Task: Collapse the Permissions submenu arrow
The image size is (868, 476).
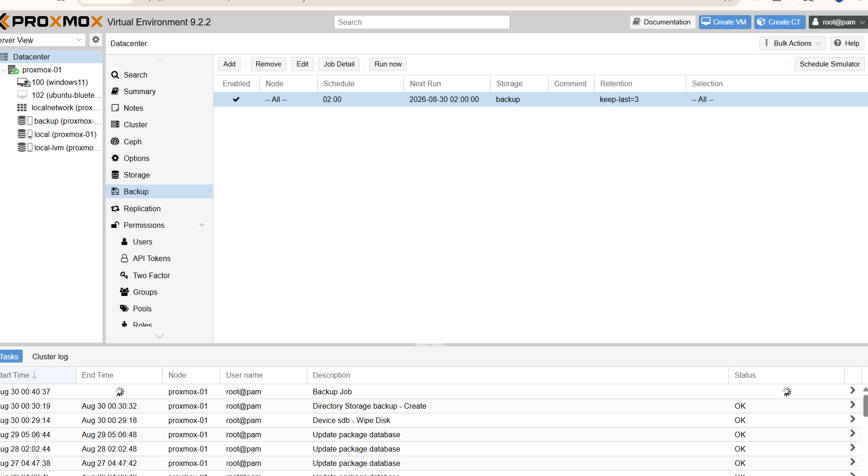Action: click(202, 225)
